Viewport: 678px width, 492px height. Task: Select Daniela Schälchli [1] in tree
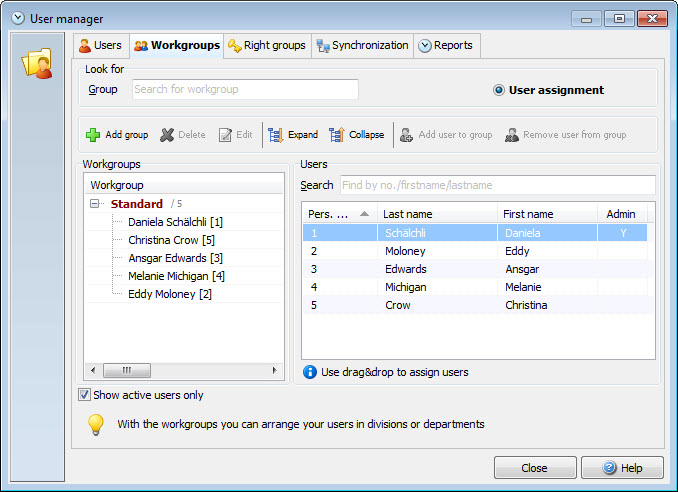[175, 222]
